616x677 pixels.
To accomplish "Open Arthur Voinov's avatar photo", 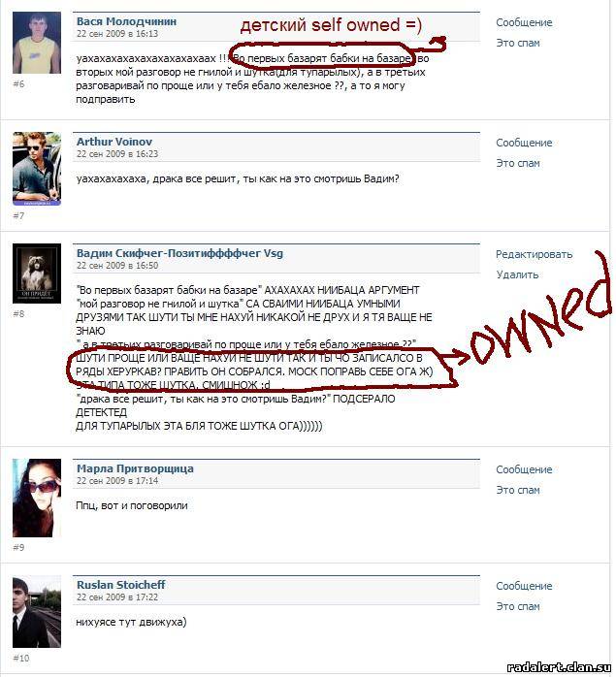I will click(x=37, y=169).
